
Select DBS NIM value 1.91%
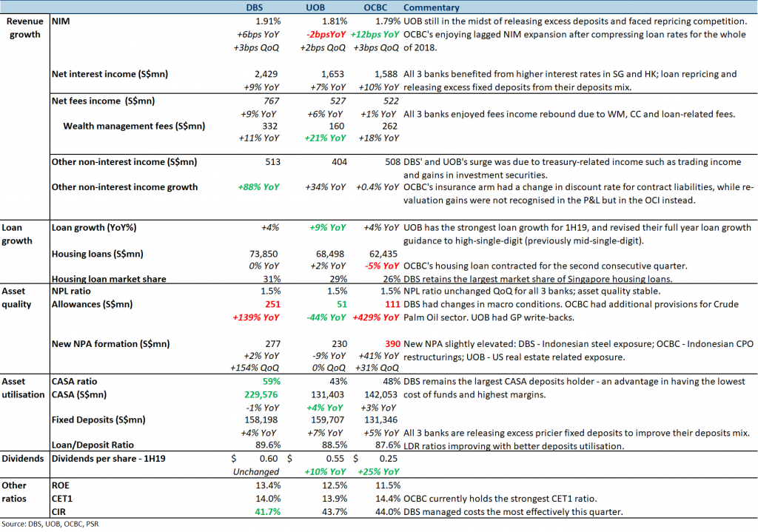tap(268, 21)
